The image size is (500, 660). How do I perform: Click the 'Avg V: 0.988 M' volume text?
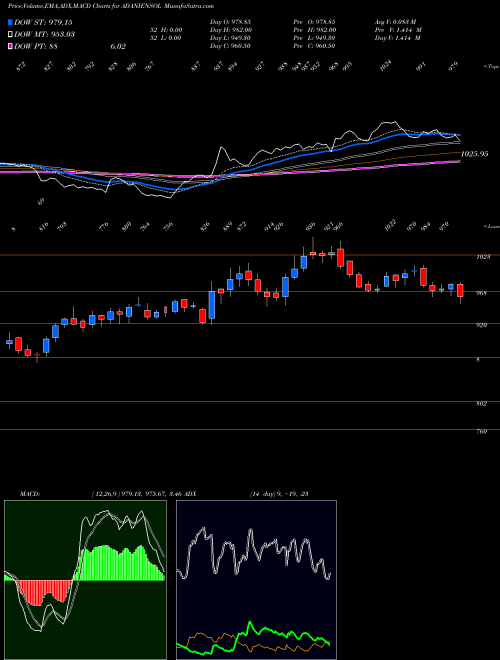coord(395,22)
